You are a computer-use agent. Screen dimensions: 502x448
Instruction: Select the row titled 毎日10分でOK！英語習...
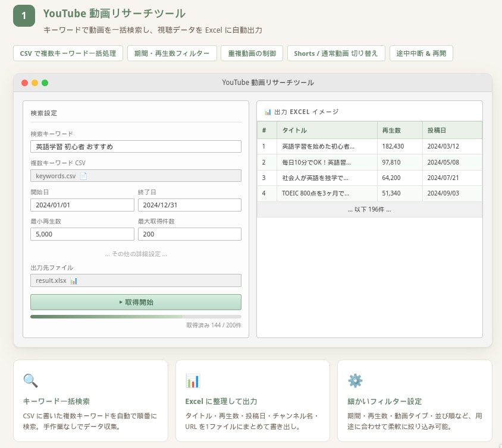[x=369, y=162]
